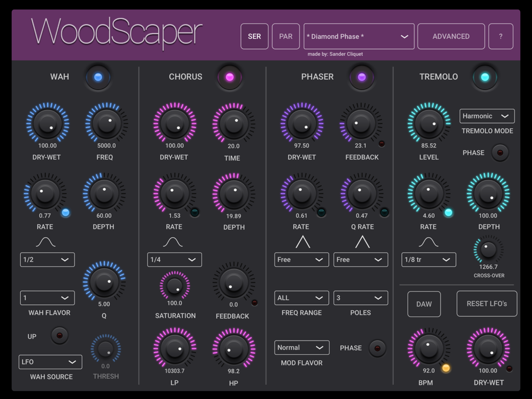This screenshot has height=399, width=532.
Task: Open the Chorus 1/4 sync rate dropdown
Action: [x=174, y=260]
